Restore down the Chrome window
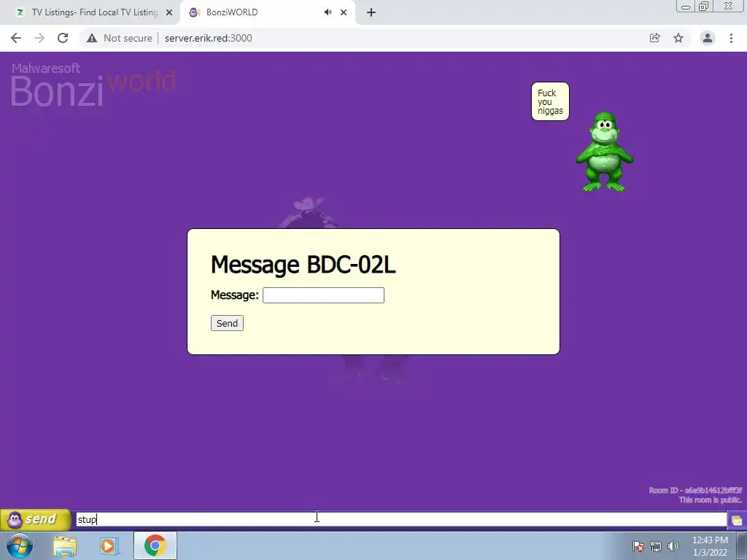 coord(704,6)
